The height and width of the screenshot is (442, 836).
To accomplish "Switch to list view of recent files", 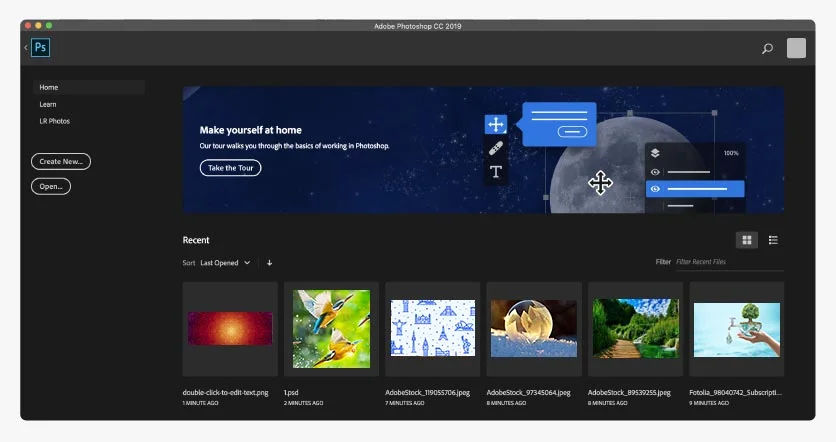I will [x=773, y=240].
